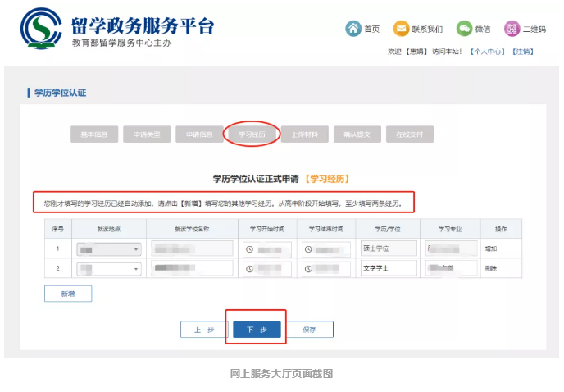
Task: Switch to the 基本信息 step tab
Action: (98, 134)
